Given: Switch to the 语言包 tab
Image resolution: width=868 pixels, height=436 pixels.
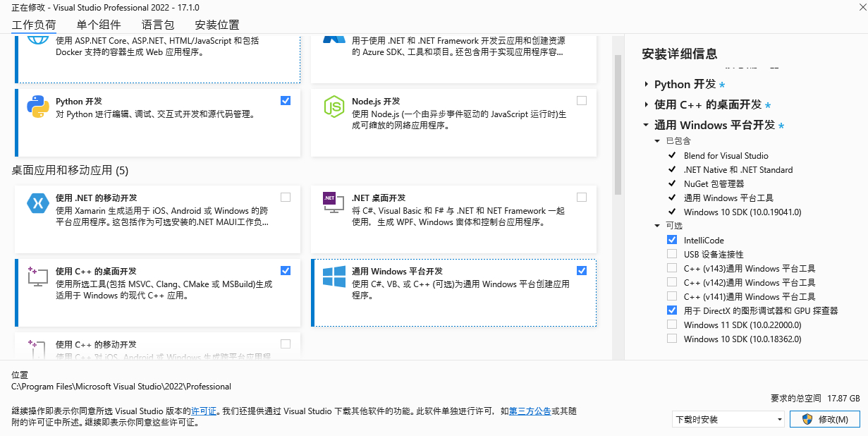Looking at the screenshot, I should click(158, 25).
